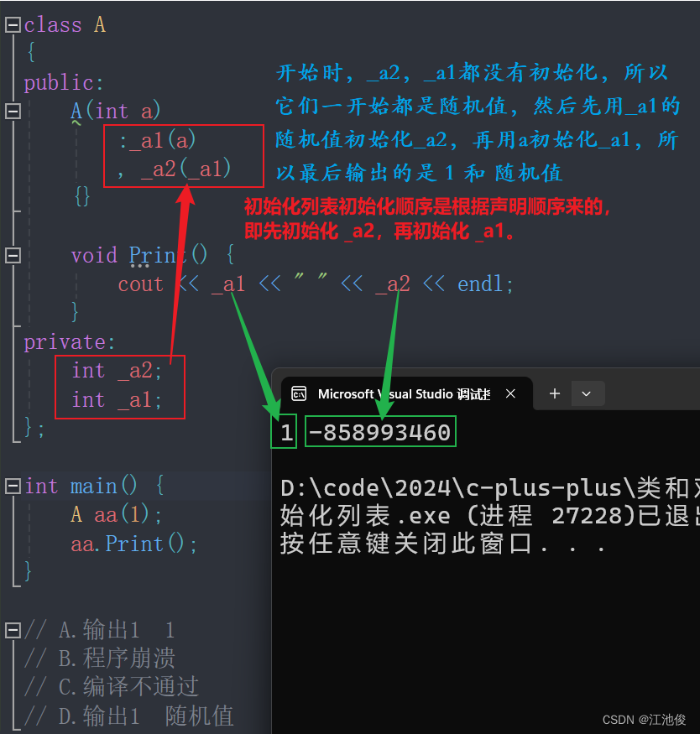Collapse the Print function fold marker
The height and width of the screenshot is (734, 700).
[x=12, y=254]
